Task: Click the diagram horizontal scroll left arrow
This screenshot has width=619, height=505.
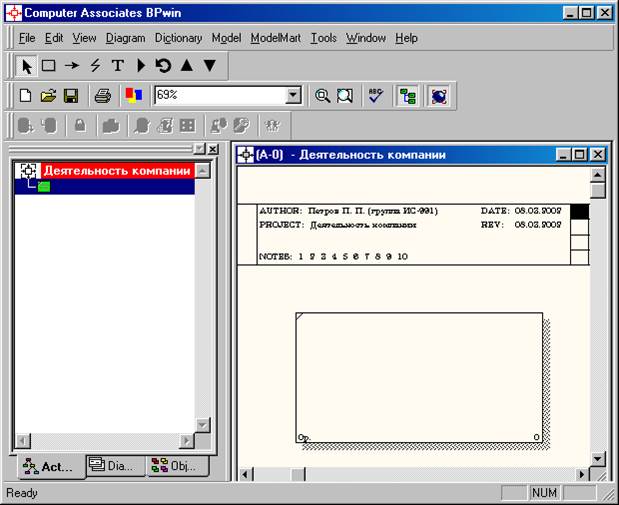Action: click(245, 474)
